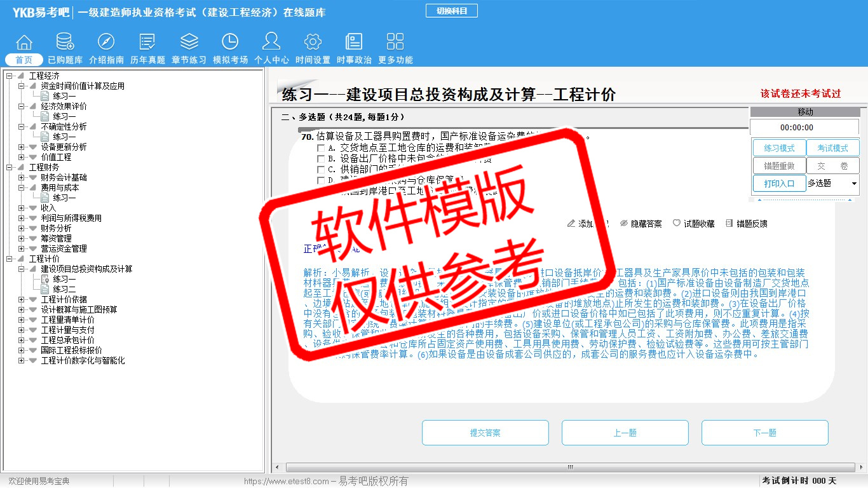
Task: Open the 模拟考场 clock icon
Action: pos(230,42)
